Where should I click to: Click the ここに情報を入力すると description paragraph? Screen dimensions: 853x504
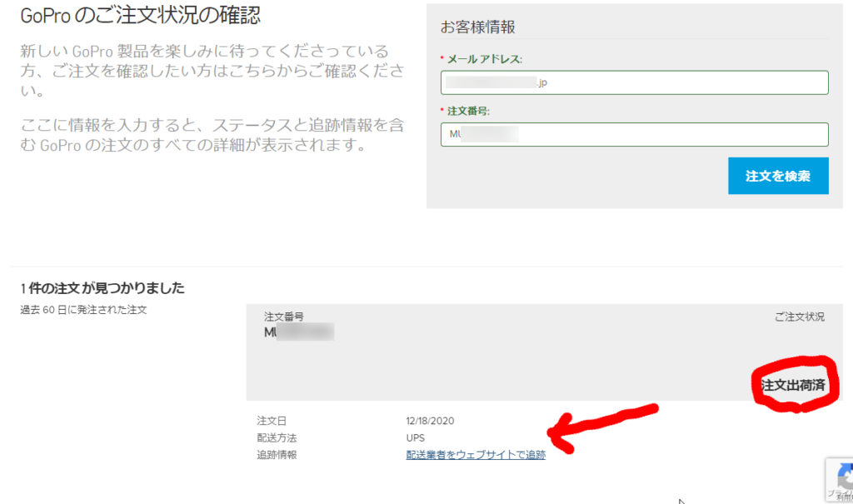(212, 135)
